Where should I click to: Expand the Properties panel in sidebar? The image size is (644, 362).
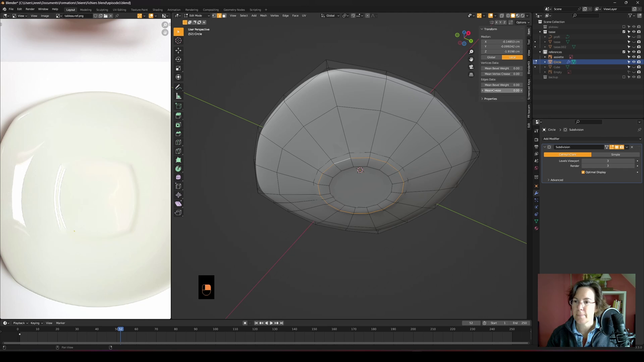(490, 99)
